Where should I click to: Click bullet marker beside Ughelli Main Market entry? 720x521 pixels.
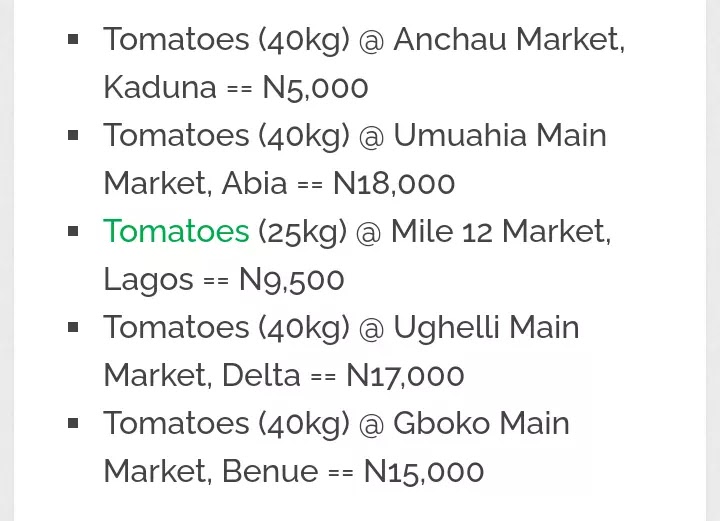click(x=73, y=328)
